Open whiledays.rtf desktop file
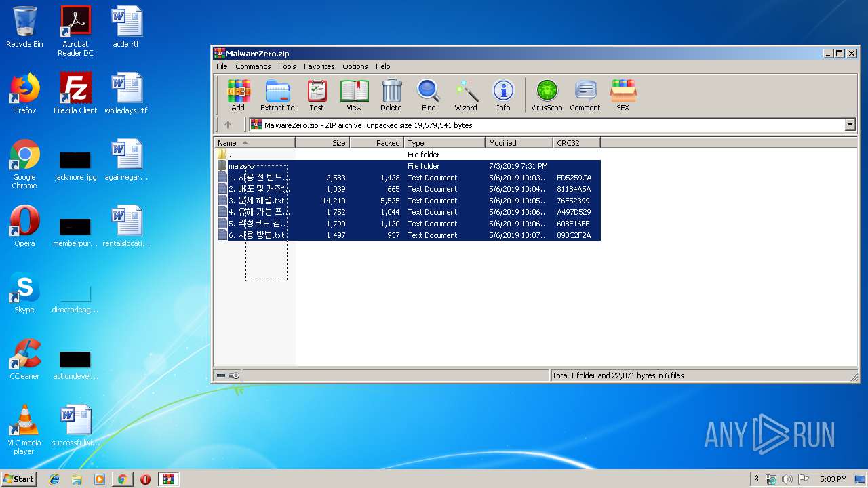Viewport: 868px width, 488px height. pyautogui.click(x=126, y=93)
